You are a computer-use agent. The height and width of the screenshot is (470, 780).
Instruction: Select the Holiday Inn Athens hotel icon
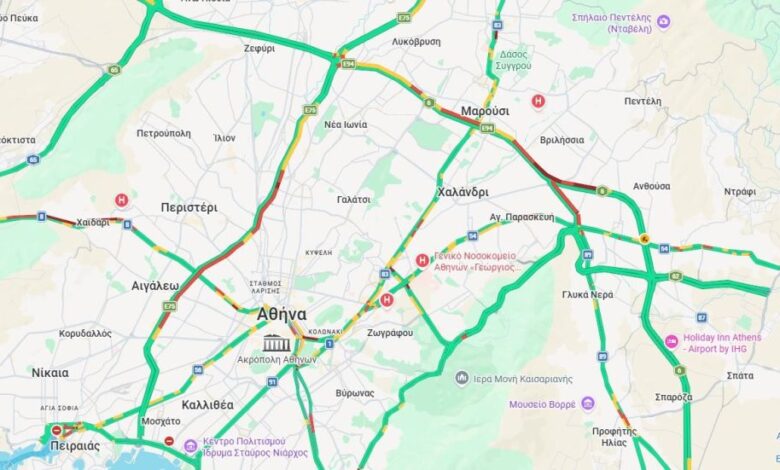[672, 342]
